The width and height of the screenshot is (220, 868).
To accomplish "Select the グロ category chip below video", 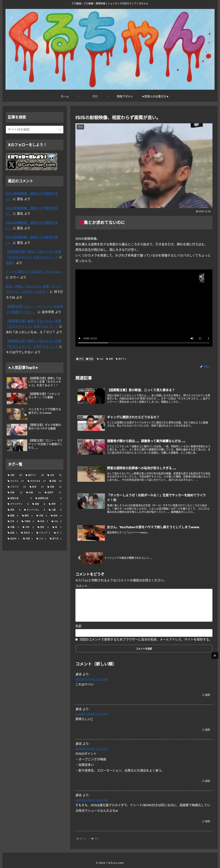I will pyautogui.click(x=80, y=359).
